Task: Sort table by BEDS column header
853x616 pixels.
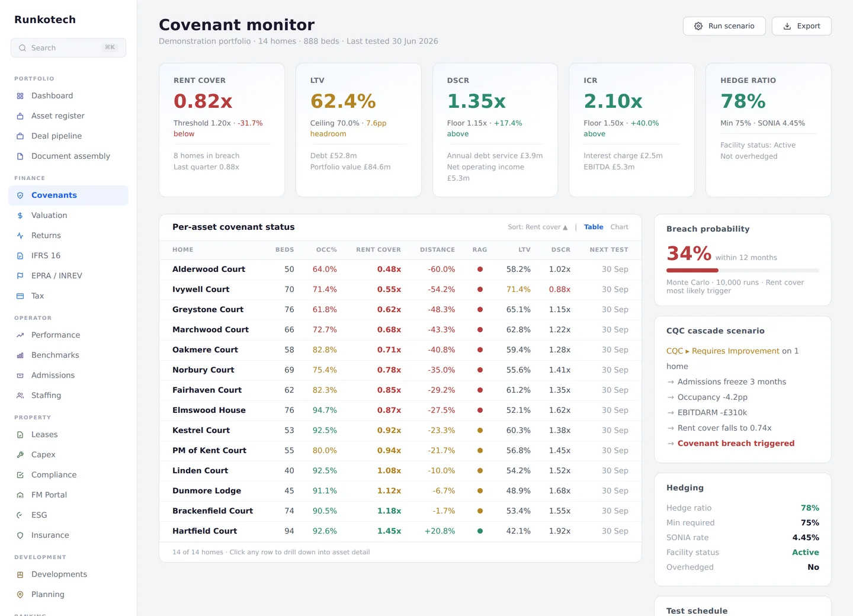Action: coord(285,250)
